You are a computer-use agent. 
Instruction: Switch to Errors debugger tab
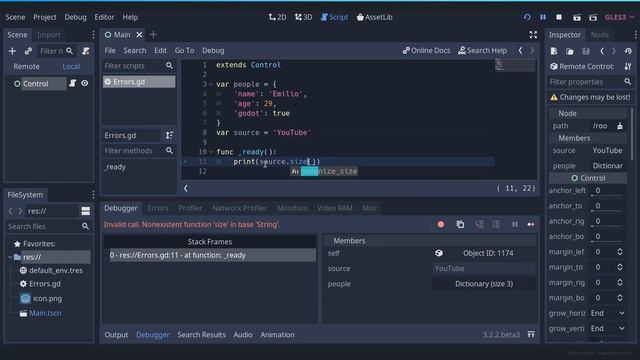[158, 208]
